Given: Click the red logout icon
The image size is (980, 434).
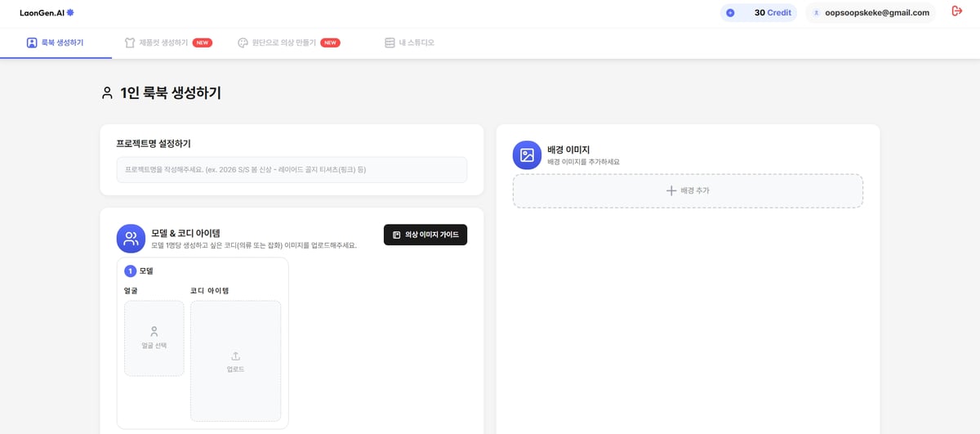Looking at the screenshot, I should tap(957, 11).
